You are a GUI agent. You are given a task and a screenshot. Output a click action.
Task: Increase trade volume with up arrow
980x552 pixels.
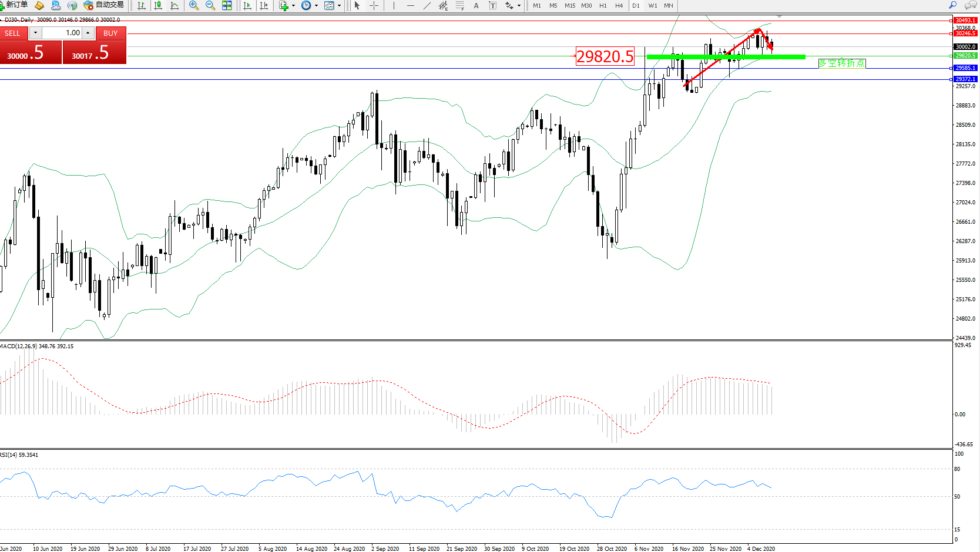point(88,33)
